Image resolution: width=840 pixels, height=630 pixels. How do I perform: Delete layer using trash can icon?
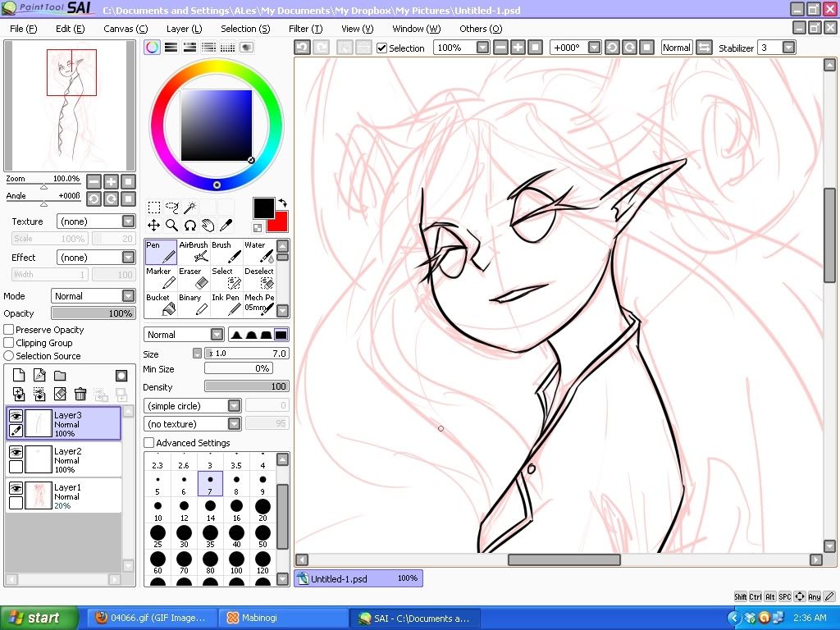[80, 395]
